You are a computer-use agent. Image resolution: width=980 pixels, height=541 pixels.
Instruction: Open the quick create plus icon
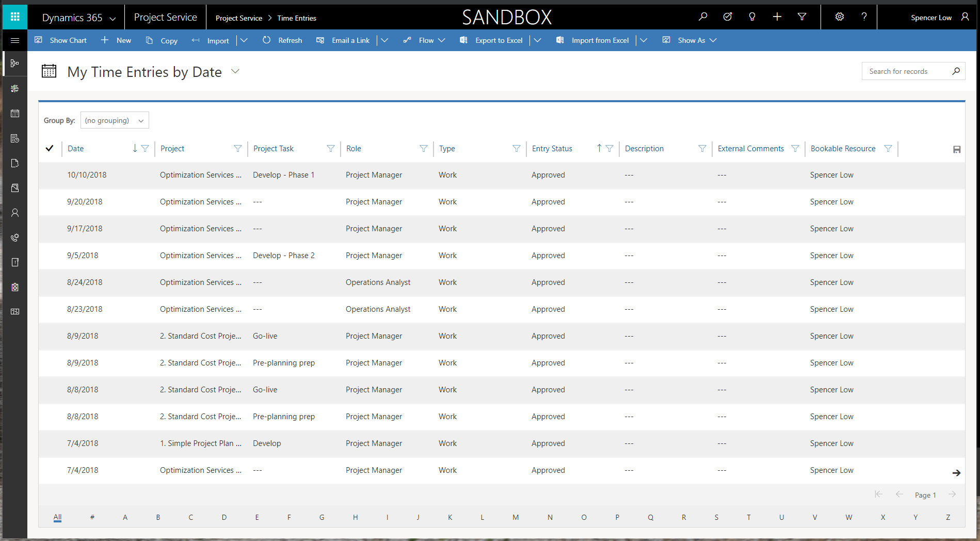777,17
